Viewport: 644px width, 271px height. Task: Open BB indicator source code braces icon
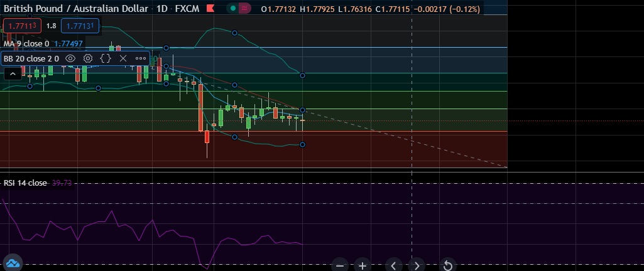tap(106, 58)
